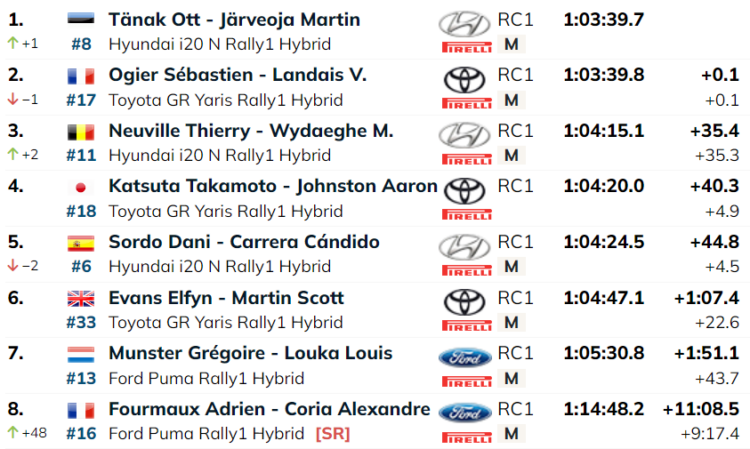Click the Belgian flag beside Neuville Thierry
The height and width of the screenshot is (449, 750).
pyautogui.click(x=80, y=132)
